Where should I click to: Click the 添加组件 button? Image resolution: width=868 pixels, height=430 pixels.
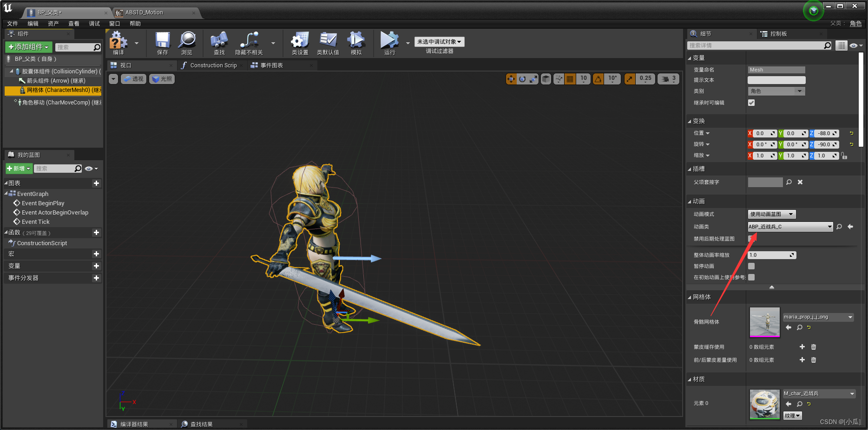tap(29, 47)
